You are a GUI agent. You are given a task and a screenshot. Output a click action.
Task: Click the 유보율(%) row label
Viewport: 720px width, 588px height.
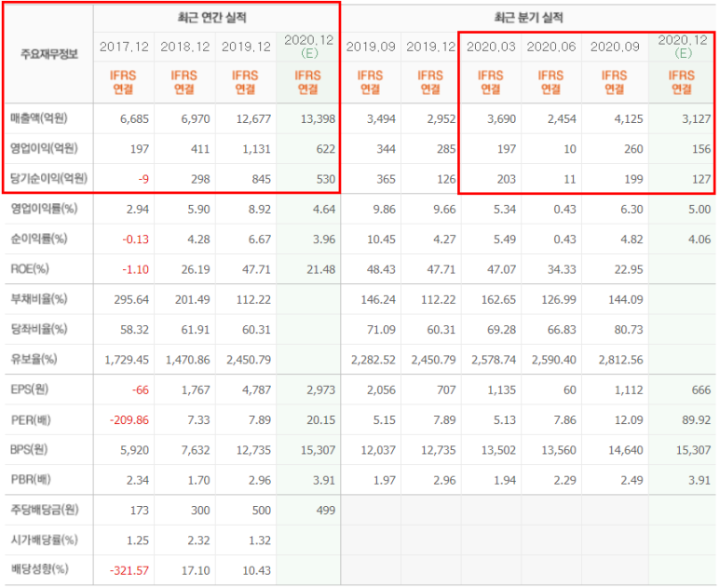tap(34, 360)
